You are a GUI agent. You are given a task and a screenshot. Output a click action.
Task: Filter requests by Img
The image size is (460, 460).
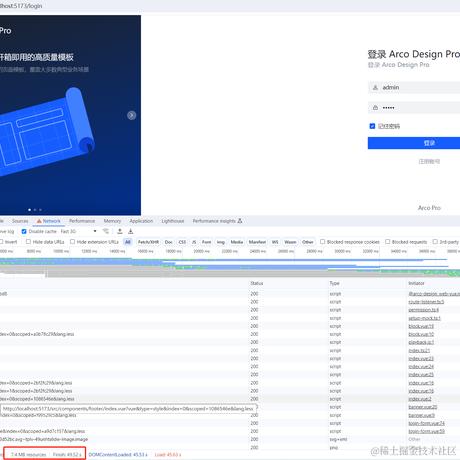tap(221, 242)
